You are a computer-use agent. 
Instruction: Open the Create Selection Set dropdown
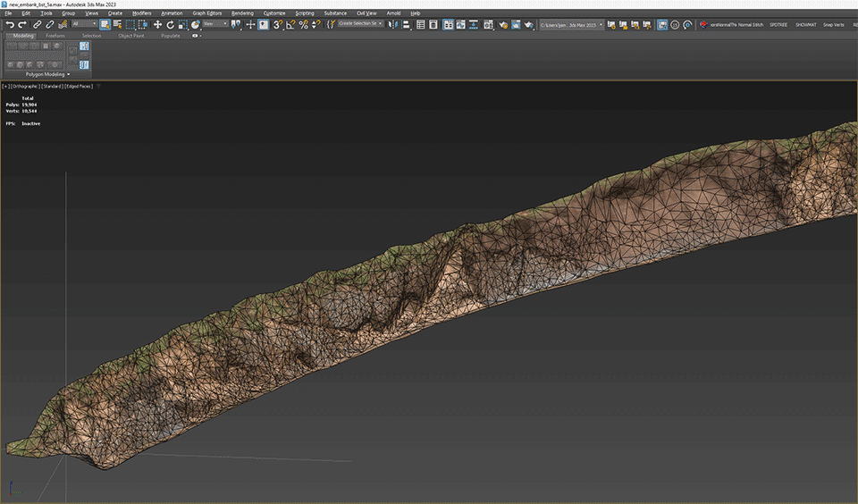pyautogui.click(x=361, y=24)
